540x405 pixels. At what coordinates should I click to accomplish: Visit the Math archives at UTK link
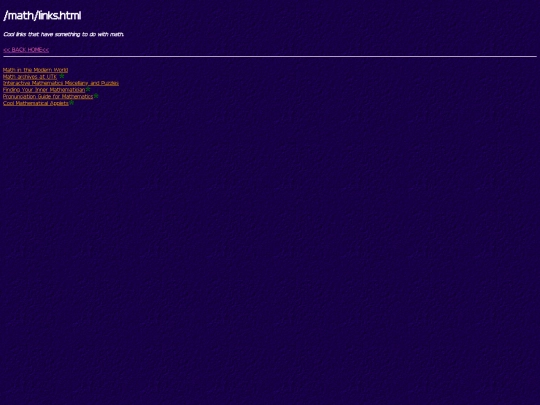pyautogui.click(x=30, y=76)
